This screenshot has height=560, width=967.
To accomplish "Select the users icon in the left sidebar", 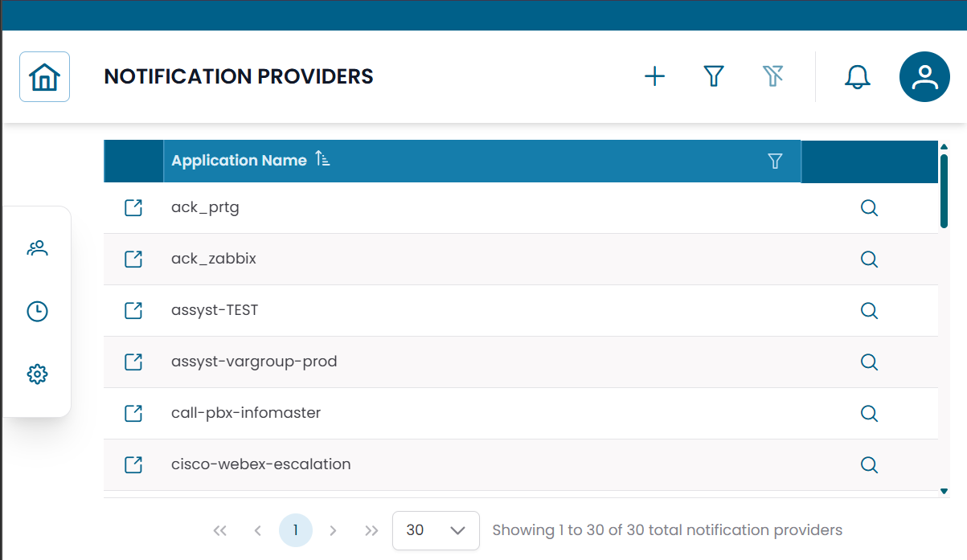I will coord(37,248).
